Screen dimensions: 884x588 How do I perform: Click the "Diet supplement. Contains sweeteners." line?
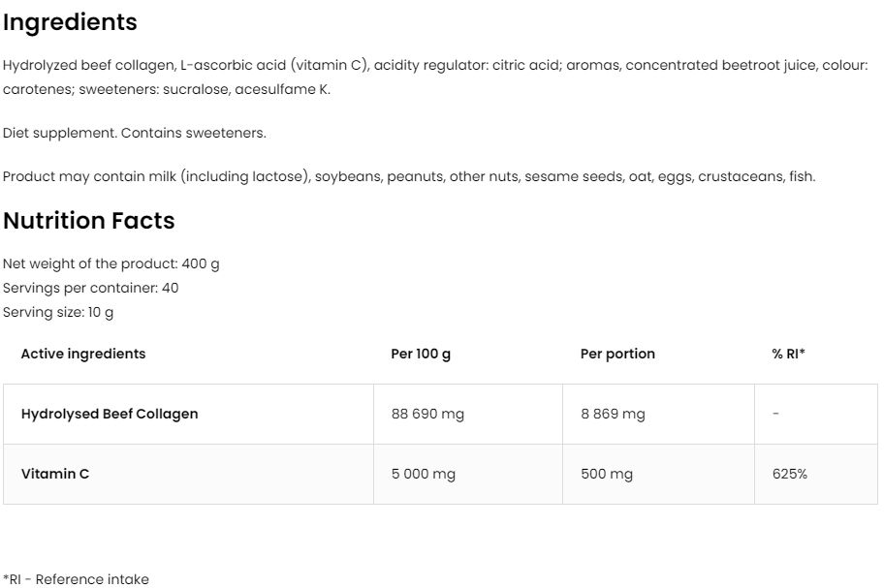(x=135, y=133)
